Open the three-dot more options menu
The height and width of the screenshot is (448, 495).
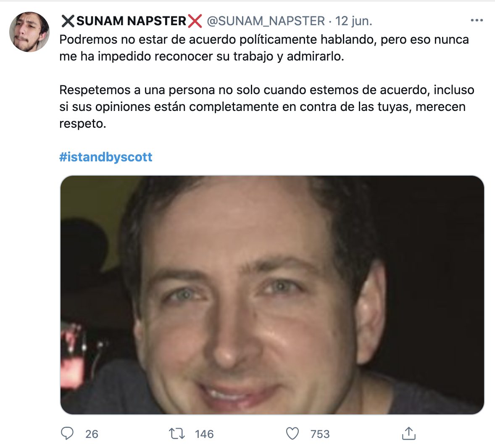(477, 21)
